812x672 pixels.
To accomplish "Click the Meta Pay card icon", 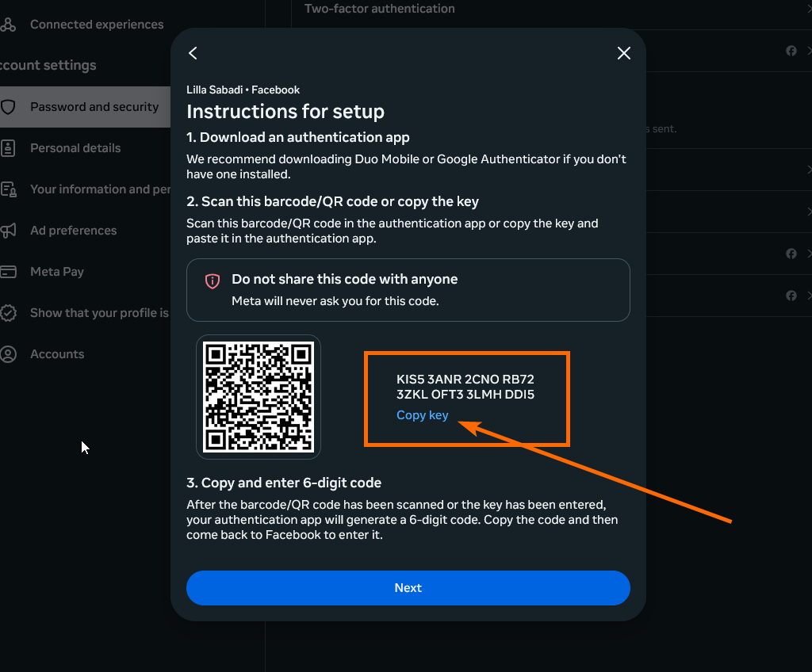I will coord(9,272).
